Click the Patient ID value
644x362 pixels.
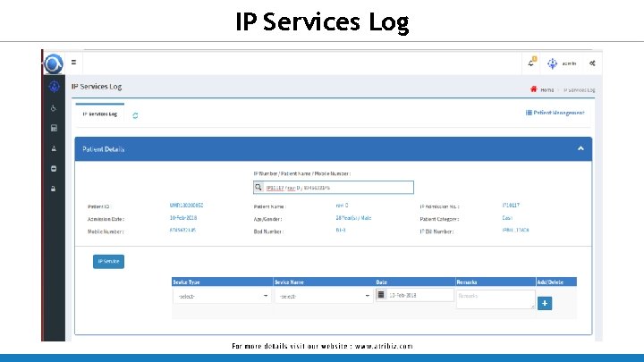point(186,206)
